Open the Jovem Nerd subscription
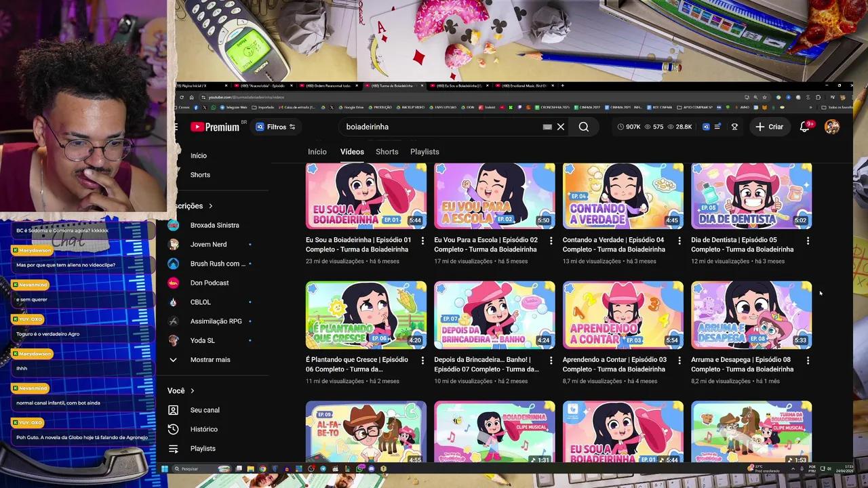Image resolution: width=868 pixels, height=488 pixels. click(208, 244)
